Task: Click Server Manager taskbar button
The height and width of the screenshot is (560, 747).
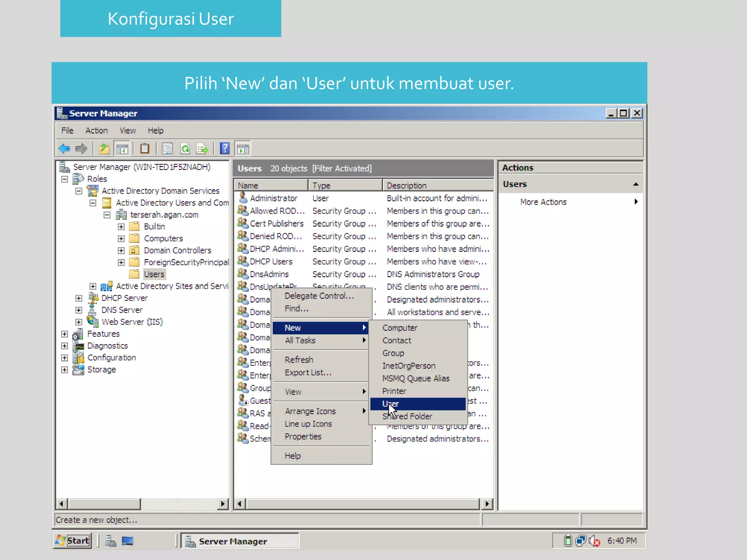Action: point(240,541)
